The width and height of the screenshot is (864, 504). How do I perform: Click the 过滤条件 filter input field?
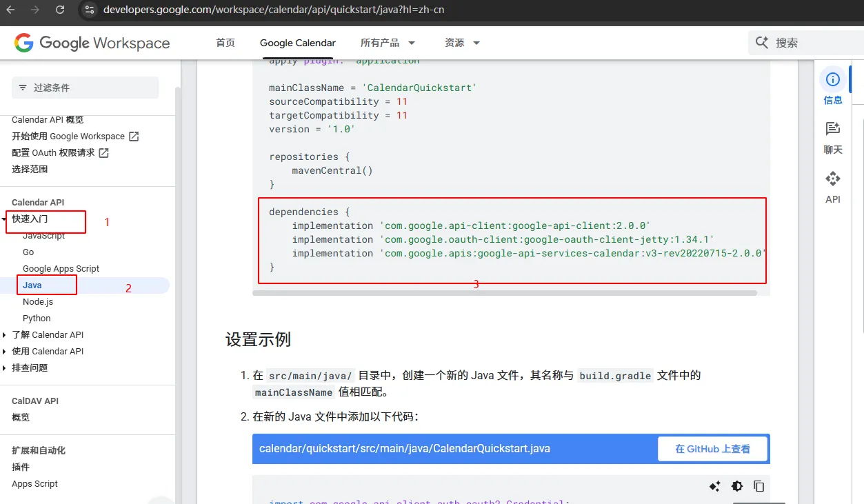pyautogui.click(x=86, y=88)
